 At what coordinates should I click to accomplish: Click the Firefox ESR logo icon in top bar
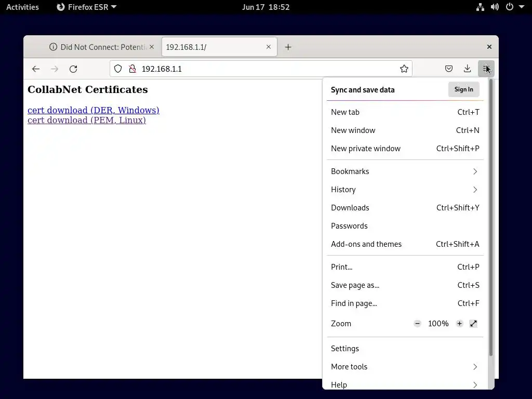point(61,7)
